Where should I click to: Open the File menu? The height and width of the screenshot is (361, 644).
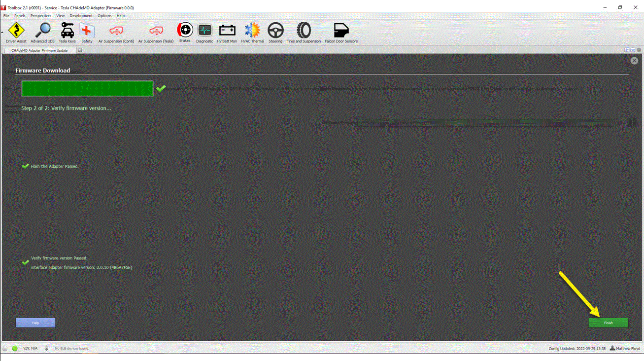pos(6,16)
